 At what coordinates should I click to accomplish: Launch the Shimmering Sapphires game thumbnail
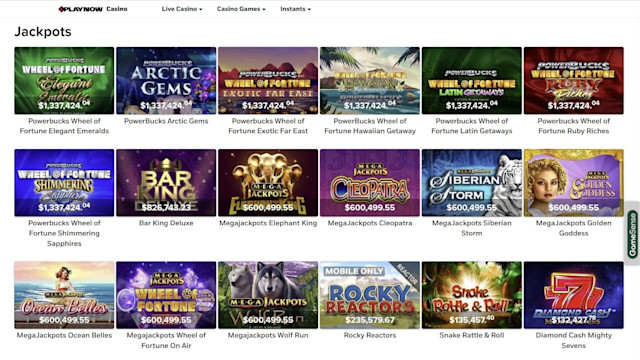tap(64, 182)
